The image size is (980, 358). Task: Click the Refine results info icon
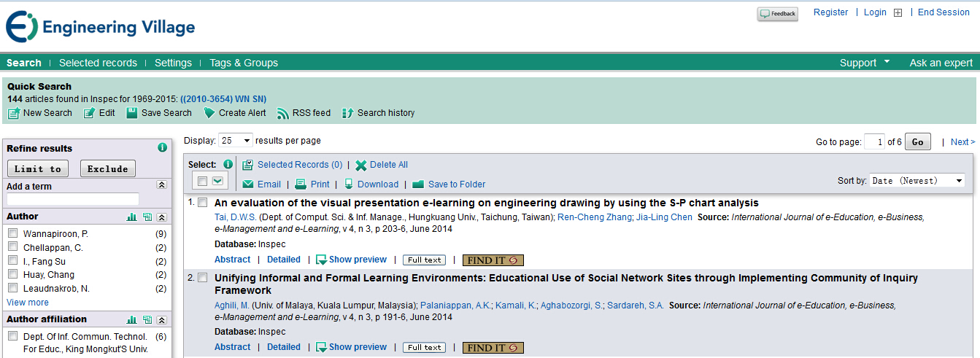click(x=163, y=147)
